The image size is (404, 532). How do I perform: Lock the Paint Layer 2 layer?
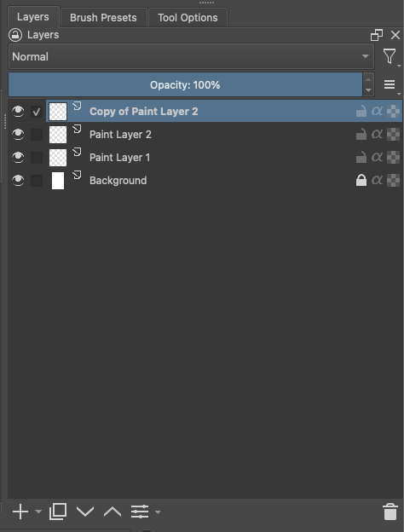click(361, 135)
